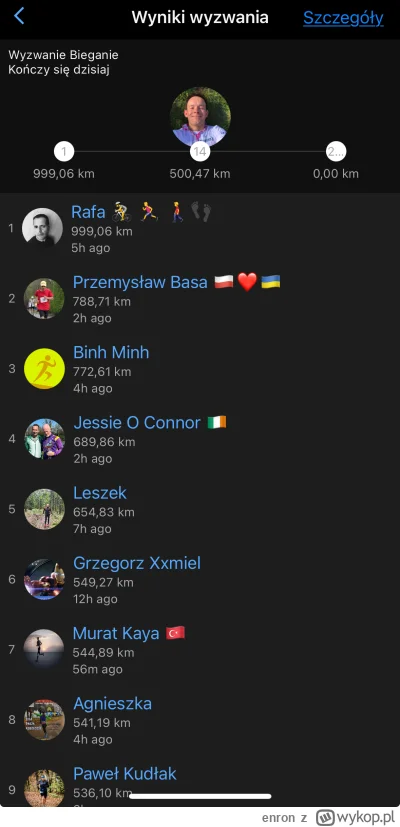Tap the back arrow icon

point(19,16)
